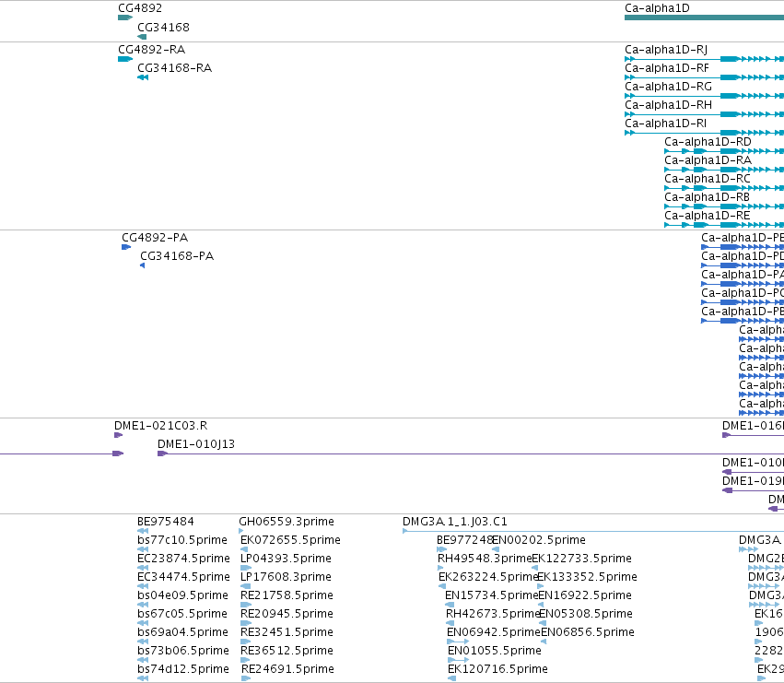Click EST LP04393.5prime
Image resolution: width=784 pixels, height=683 pixels.
pyautogui.click(x=286, y=559)
